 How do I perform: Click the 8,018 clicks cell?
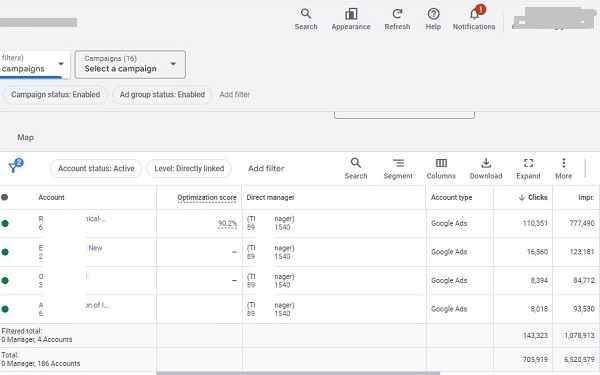click(539, 309)
